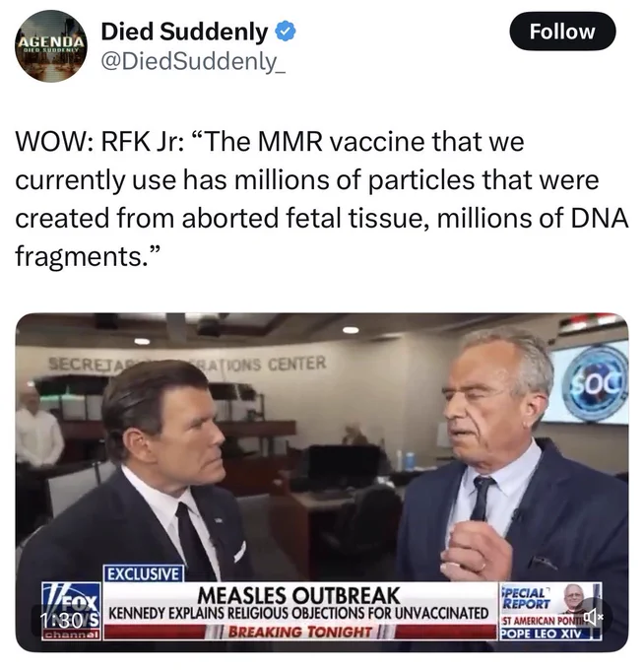The height and width of the screenshot is (670, 644).
Task: Click the MEASLES OUTBREAK headline banner
Action: (299, 595)
